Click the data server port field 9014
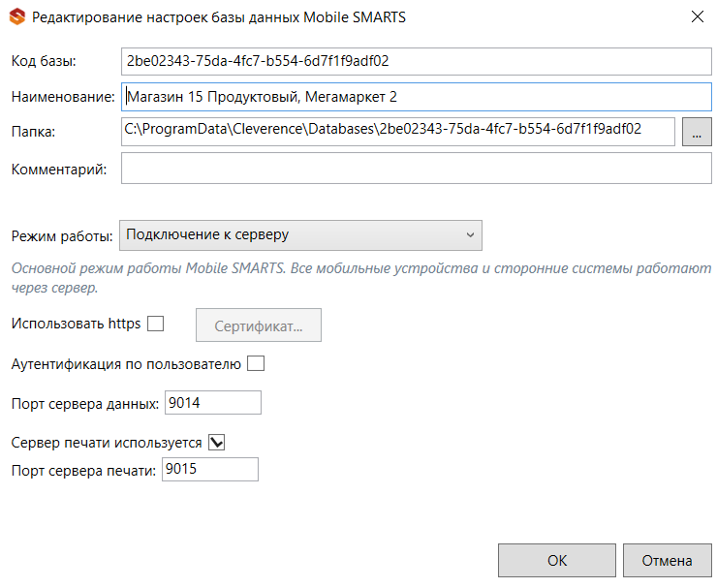This screenshot has height=588, width=717. pyautogui.click(x=212, y=403)
